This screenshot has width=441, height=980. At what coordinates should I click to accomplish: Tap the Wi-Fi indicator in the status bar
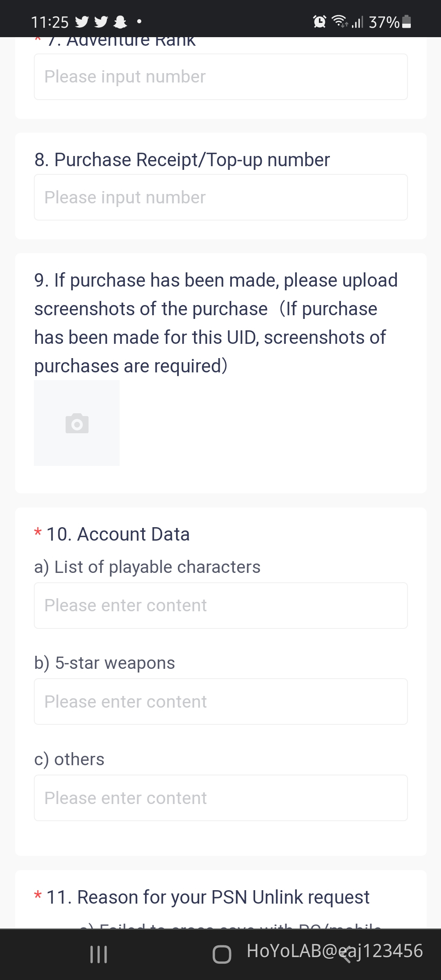(340, 21)
